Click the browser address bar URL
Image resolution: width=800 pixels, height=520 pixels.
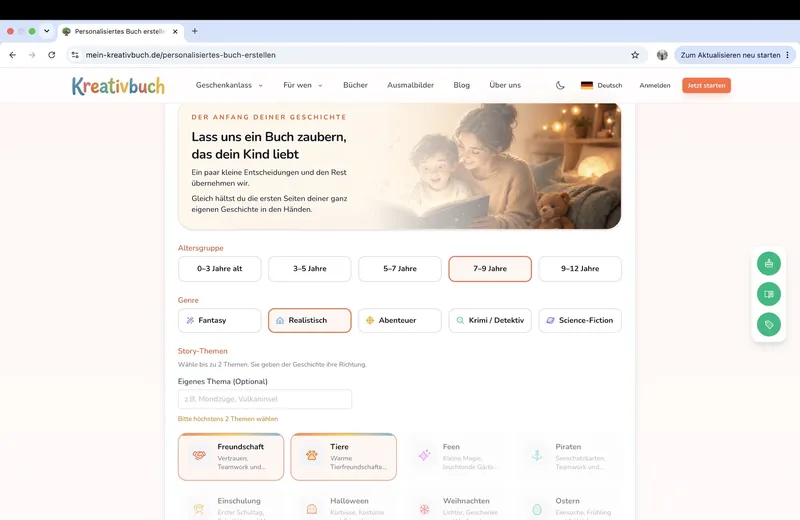[x=181, y=55]
